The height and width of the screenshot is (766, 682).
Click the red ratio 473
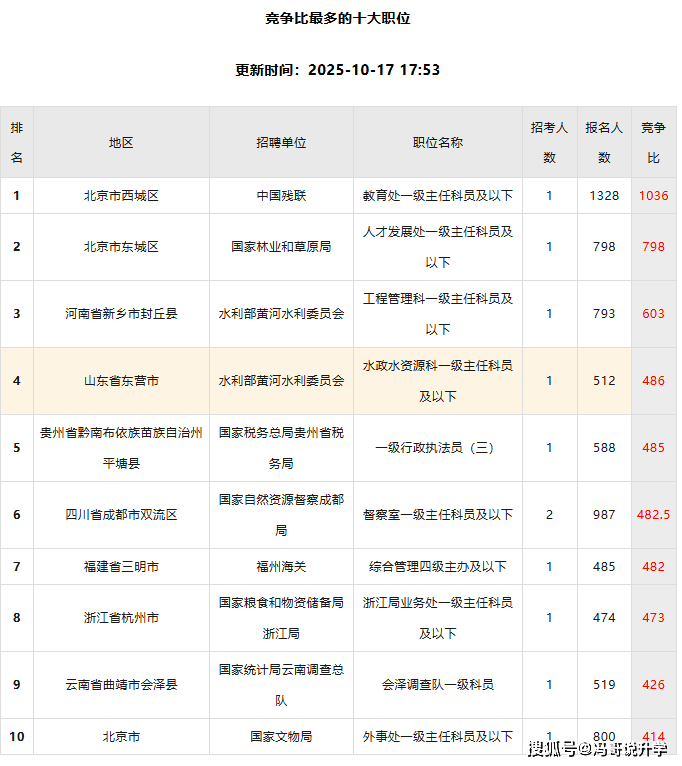point(654,617)
